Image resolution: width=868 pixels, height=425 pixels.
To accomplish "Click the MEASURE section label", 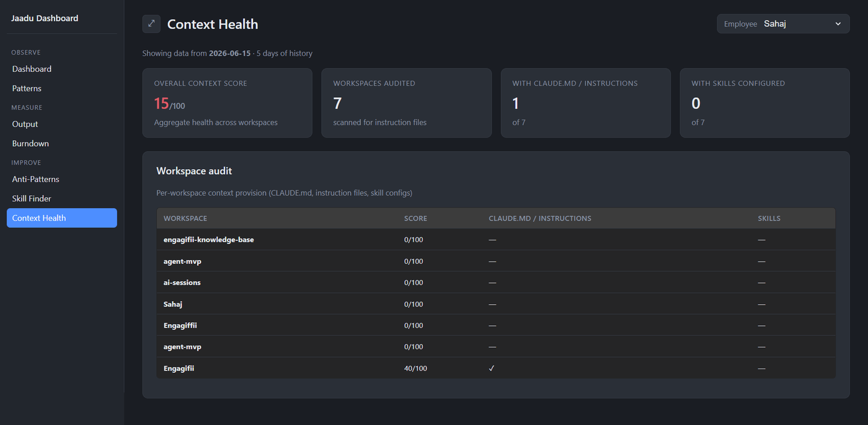I will [27, 107].
